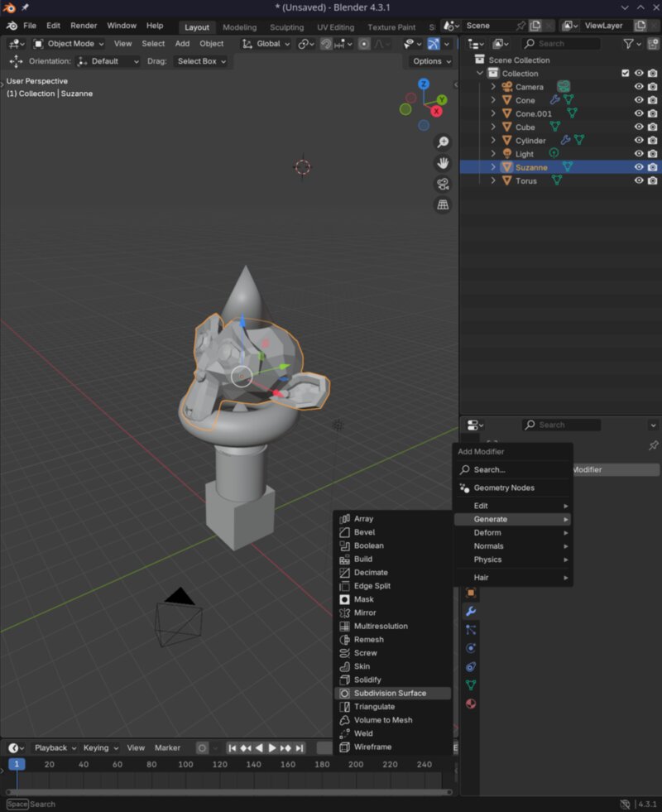662x812 pixels.
Task: Choose the Mirror modifier
Action: tap(392, 613)
